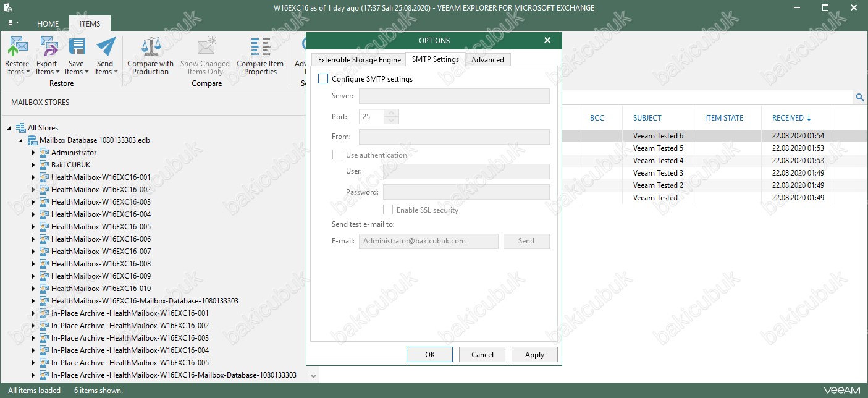Select the ITEMS ribbon tab

pyautogui.click(x=90, y=23)
